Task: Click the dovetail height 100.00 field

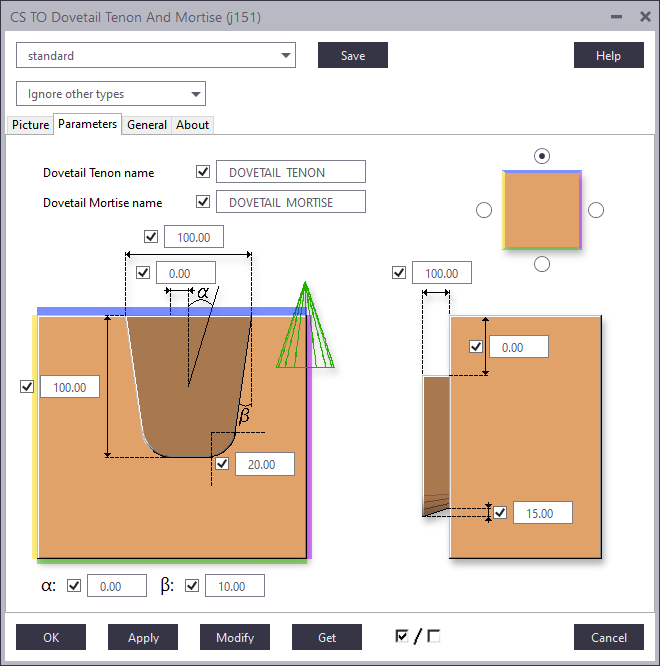Action: (x=70, y=387)
